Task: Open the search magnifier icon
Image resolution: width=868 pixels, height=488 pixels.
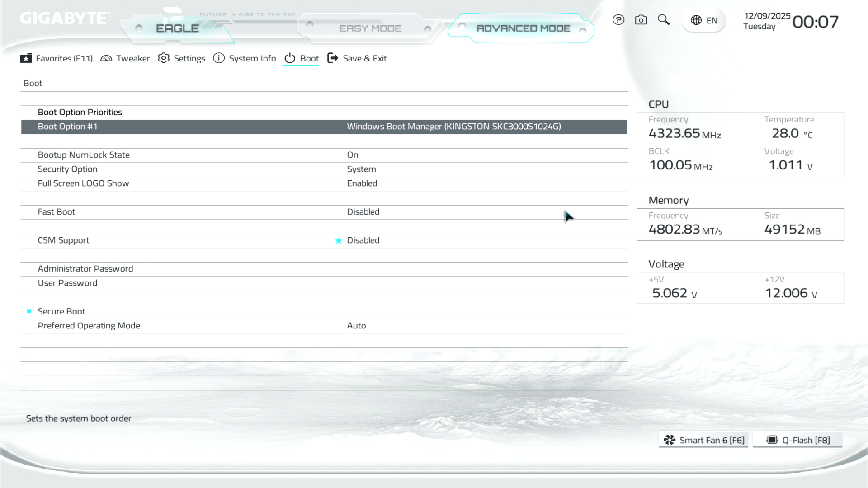Action: [663, 20]
